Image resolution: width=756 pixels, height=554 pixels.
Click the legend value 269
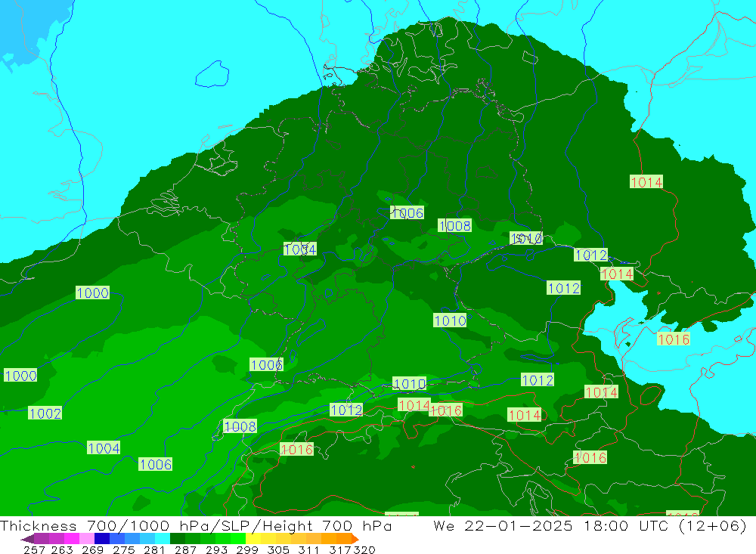point(92,549)
